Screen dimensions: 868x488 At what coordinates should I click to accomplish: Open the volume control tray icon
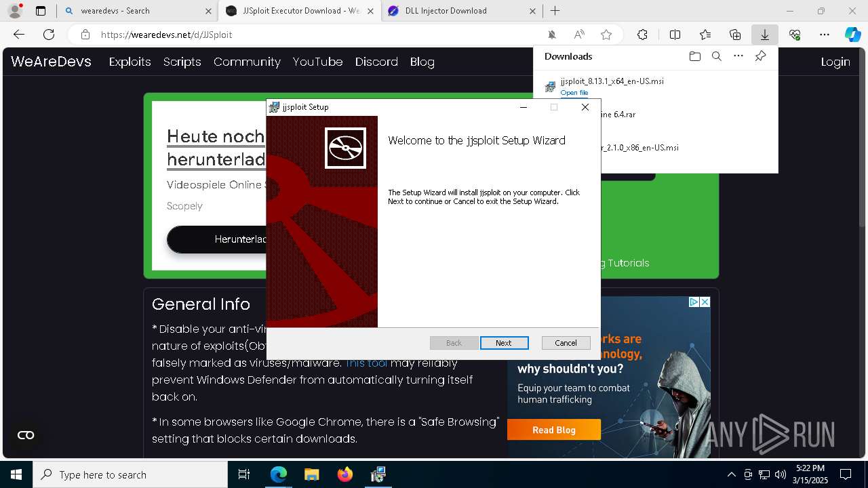781,474
